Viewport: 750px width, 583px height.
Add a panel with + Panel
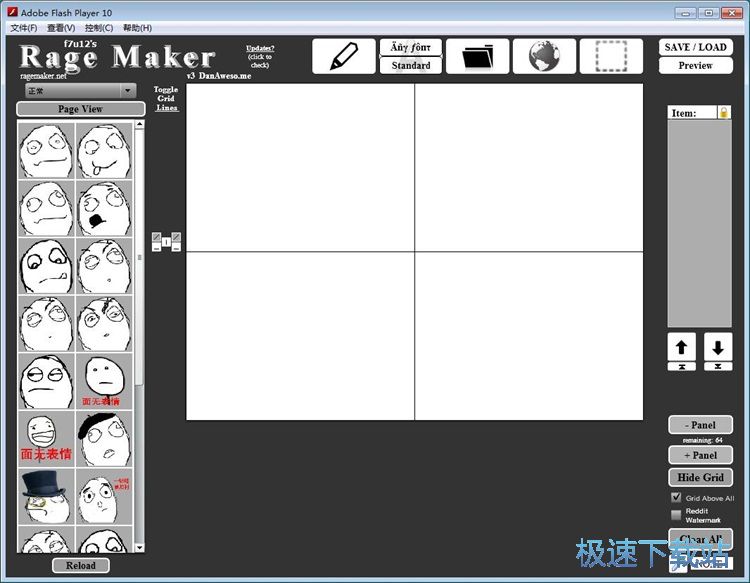pyautogui.click(x=700, y=455)
